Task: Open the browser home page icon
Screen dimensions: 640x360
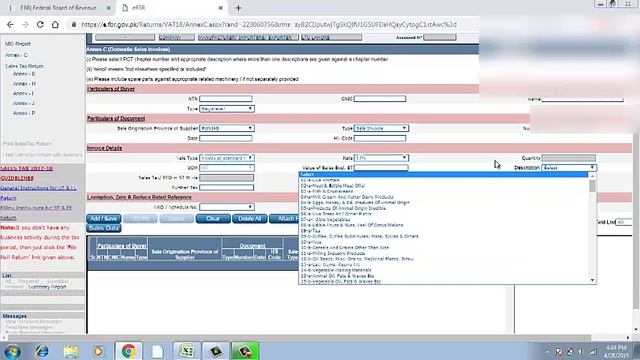Action: [55, 24]
